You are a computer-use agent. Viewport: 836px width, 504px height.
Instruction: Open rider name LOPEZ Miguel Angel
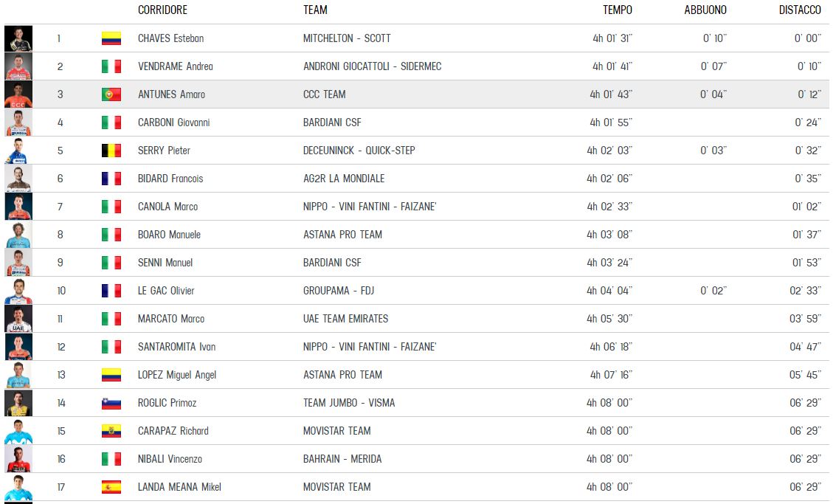pyautogui.click(x=177, y=375)
